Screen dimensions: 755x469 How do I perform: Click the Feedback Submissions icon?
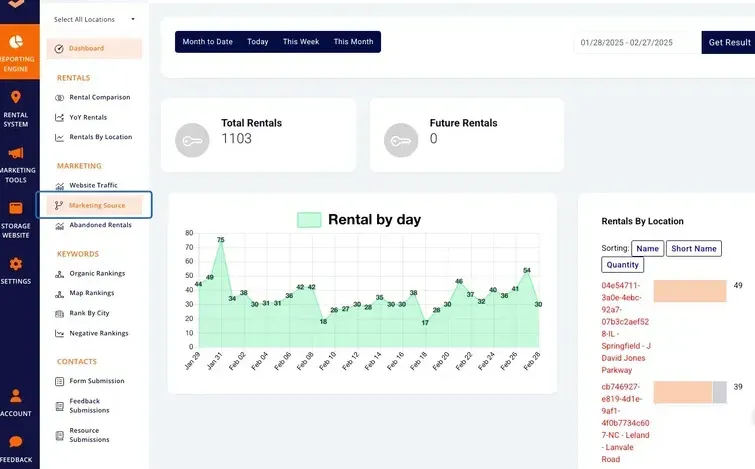click(59, 406)
